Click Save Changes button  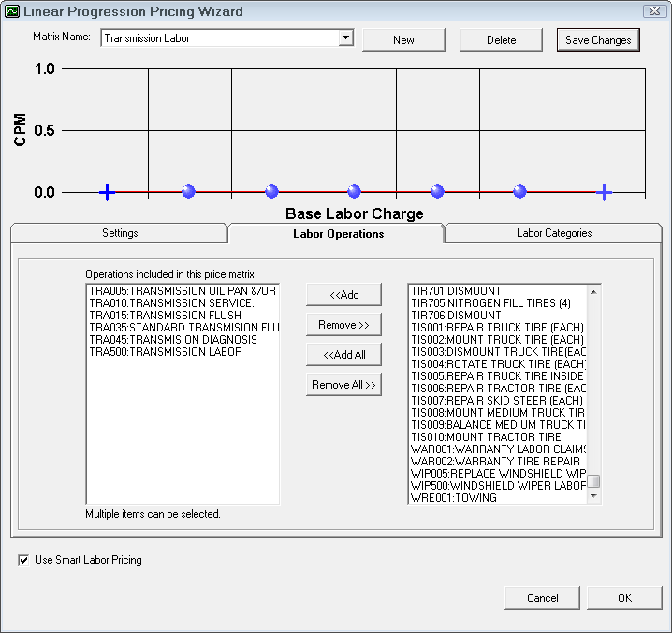598,40
